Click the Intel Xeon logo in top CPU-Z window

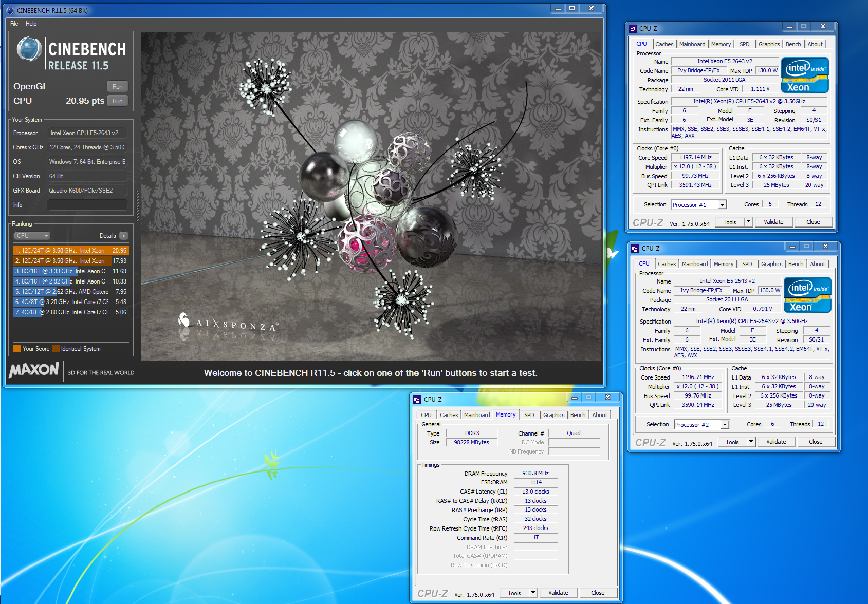tap(805, 75)
